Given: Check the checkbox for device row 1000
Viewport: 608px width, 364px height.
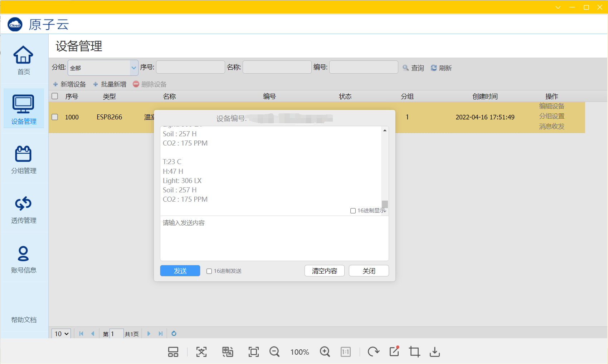Looking at the screenshot, I should [x=55, y=117].
